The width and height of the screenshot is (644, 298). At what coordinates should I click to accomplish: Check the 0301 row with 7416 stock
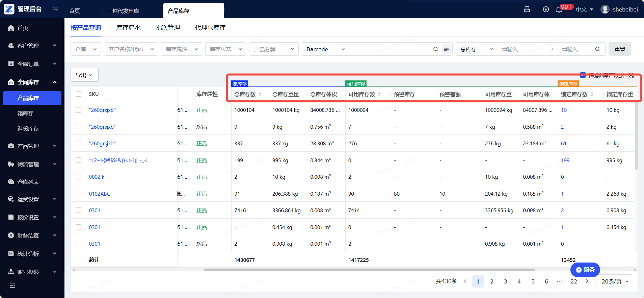[79, 210]
